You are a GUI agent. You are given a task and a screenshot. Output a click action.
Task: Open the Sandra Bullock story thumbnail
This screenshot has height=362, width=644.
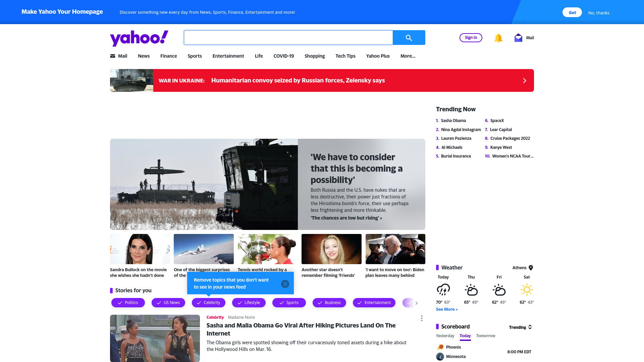click(140, 249)
